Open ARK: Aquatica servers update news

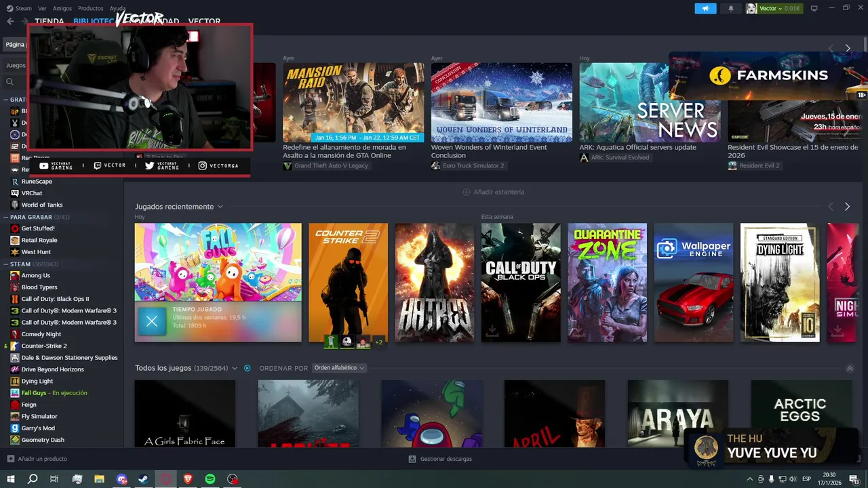(650, 102)
